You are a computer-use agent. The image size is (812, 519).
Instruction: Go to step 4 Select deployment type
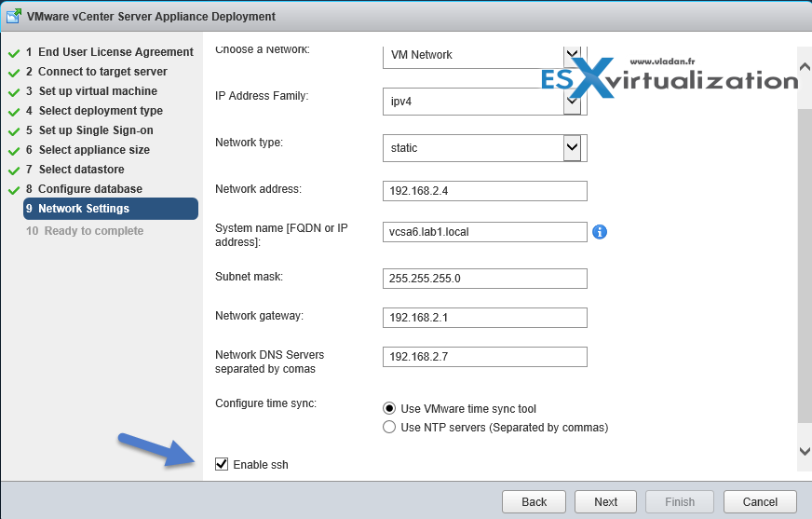point(94,111)
